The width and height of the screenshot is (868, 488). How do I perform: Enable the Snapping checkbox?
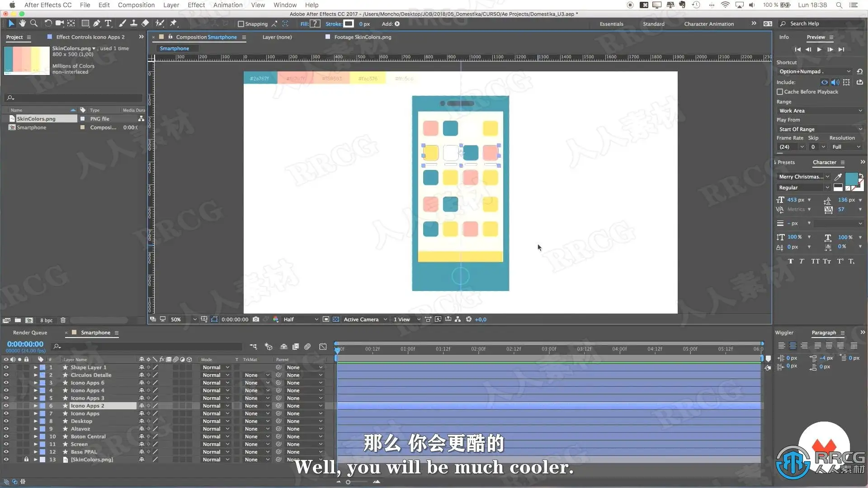pos(241,24)
